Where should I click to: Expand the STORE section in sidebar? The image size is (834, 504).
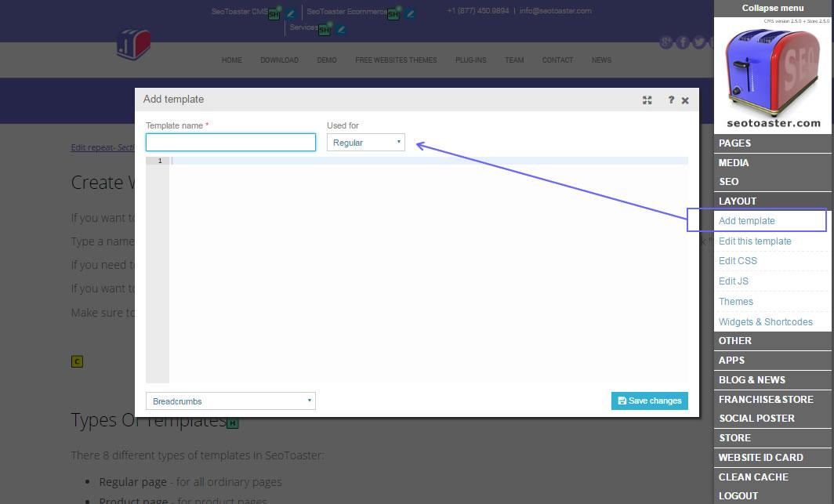pyautogui.click(x=734, y=438)
